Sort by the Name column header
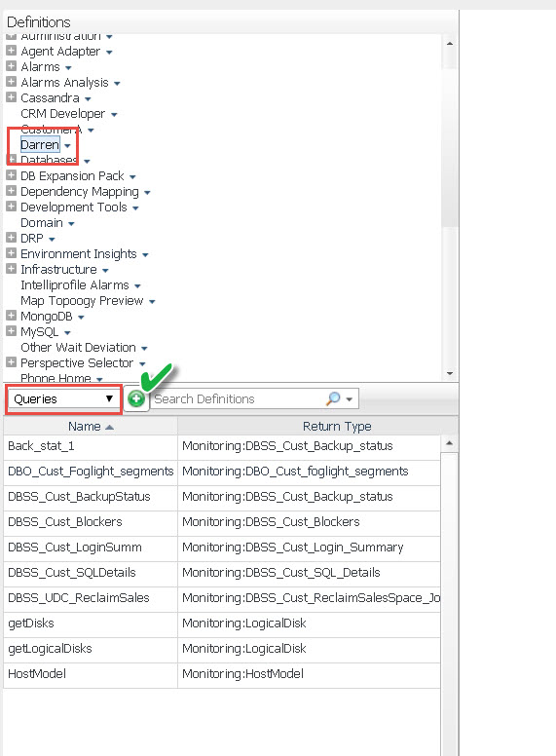 (91, 426)
